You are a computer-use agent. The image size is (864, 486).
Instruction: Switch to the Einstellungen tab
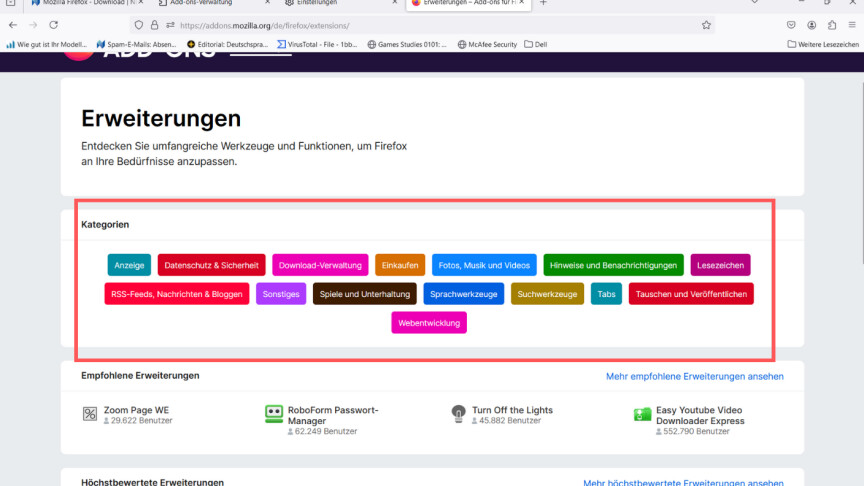pos(336,3)
